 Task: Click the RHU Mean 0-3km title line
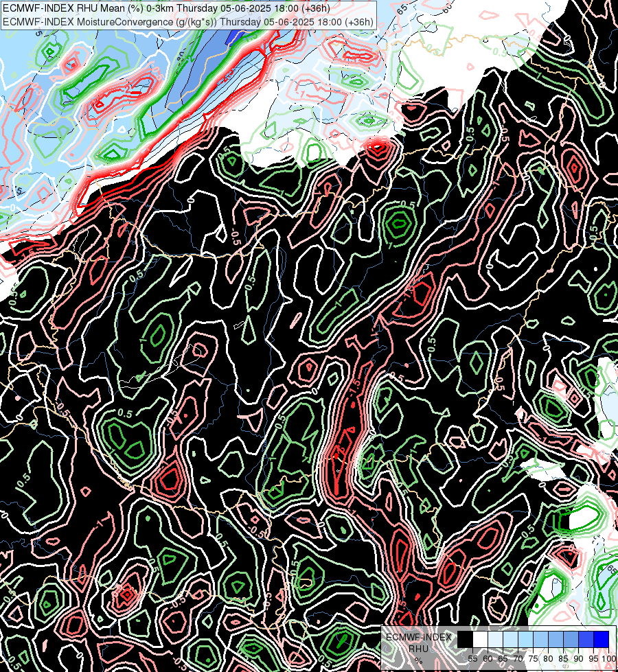click(166, 8)
